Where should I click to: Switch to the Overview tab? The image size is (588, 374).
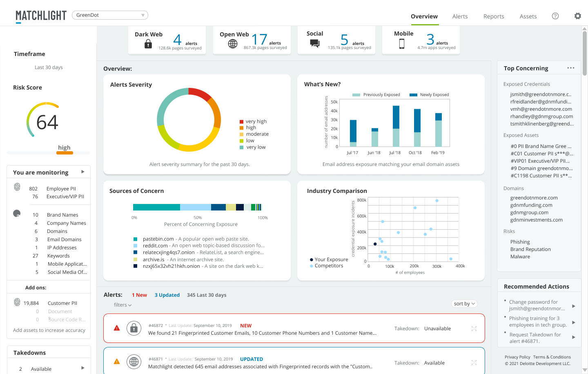[x=424, y=16]
